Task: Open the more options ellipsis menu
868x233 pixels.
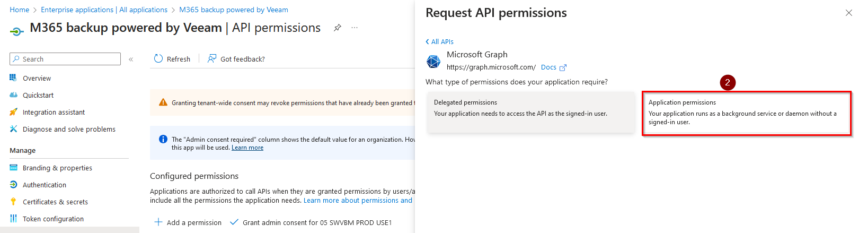Action: click(355, 28)
